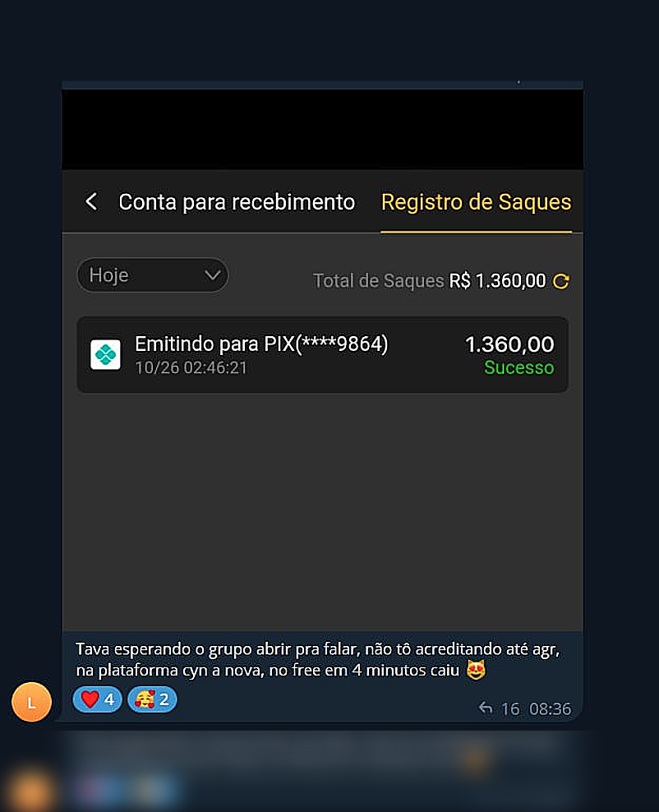Open the Hoje date filter dropdown
Screen dimensions: 659x812
pyautogui.click(x=153, y=275)
